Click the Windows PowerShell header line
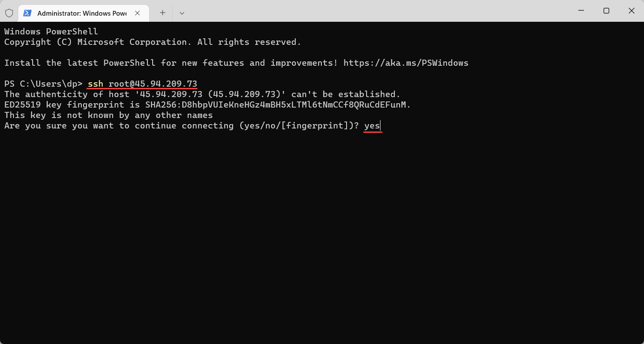Viewport: 644px width, 344px height. (51, 31)
